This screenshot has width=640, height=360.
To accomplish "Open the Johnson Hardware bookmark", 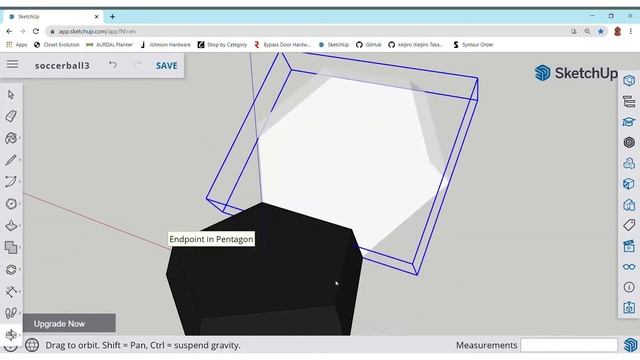I will click(x=165, y=45).
